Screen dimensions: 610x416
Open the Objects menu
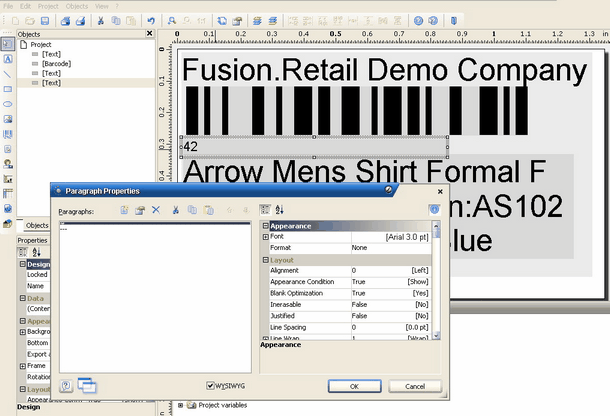(77, 6)
